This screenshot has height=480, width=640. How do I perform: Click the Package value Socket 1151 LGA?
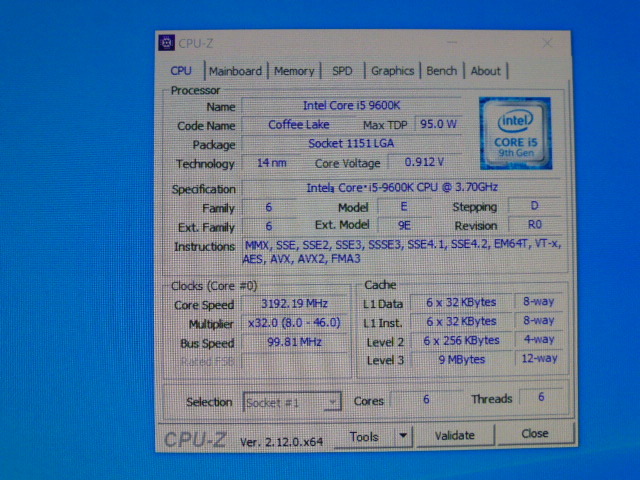pyautogui.click(x=351, y=143)
